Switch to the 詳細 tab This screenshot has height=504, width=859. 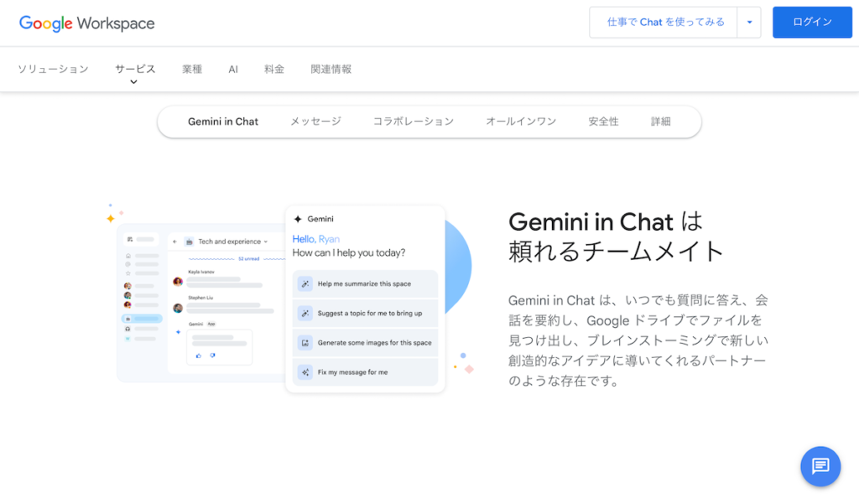coord(661,122)
